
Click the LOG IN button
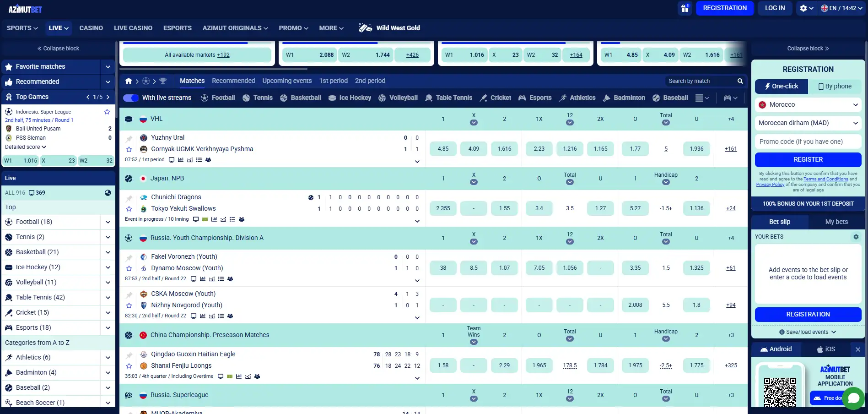click(x=775, y=8)
